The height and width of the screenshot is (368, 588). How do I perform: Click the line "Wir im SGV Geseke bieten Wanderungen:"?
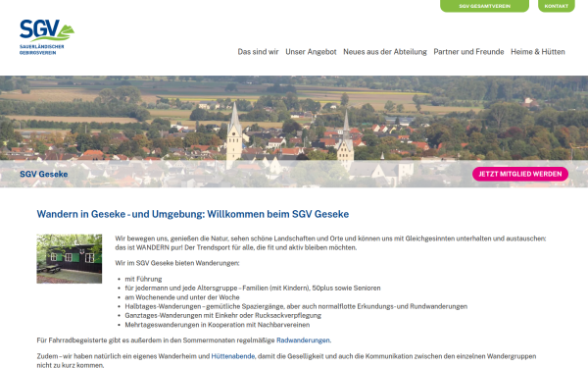pos(177,263)
